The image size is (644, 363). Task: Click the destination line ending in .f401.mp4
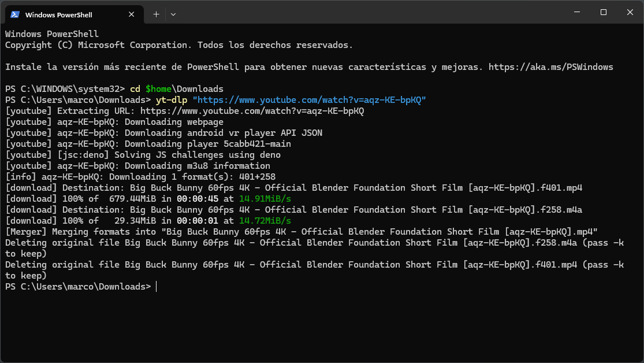tap(293, 188)
